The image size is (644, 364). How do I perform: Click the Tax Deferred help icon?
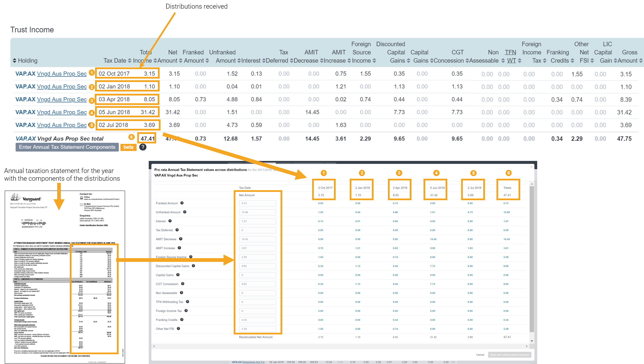177,230
